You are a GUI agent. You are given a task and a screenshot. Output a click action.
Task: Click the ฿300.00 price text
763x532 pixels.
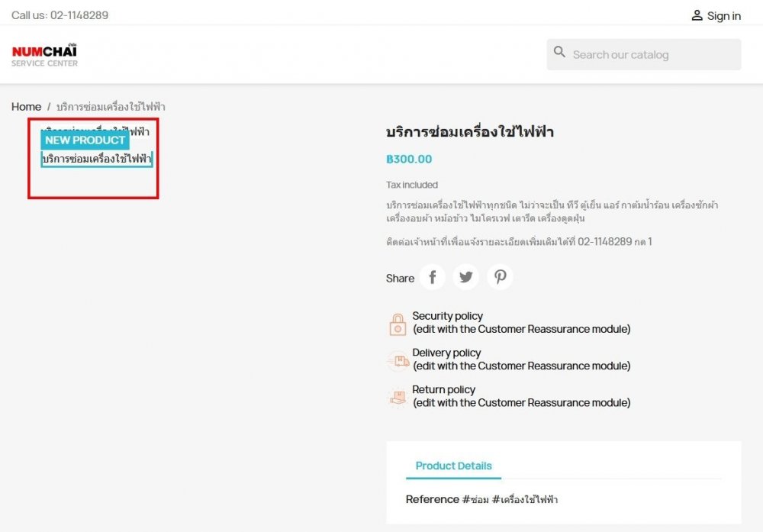pyautogui.click(x=409, y=160)
